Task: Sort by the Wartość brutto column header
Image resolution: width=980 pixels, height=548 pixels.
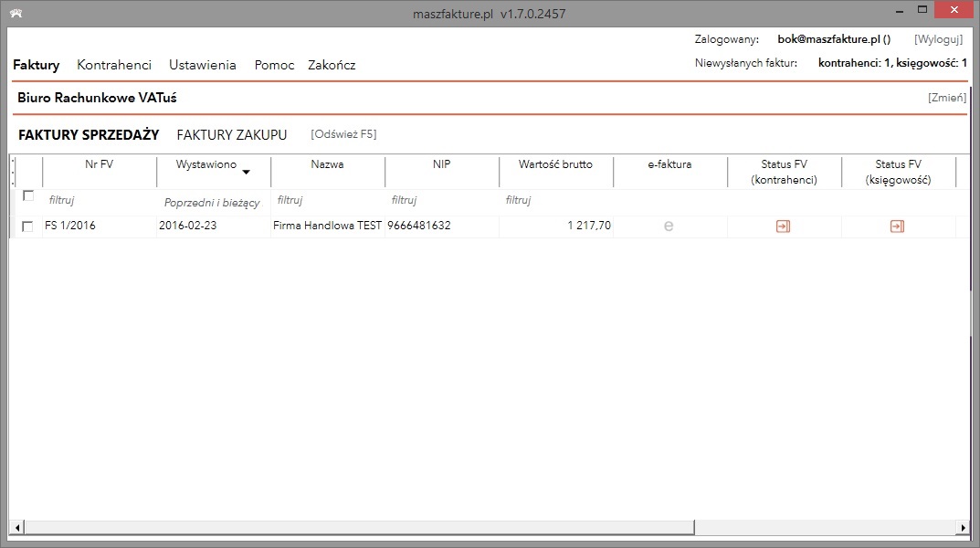Action: coord(555,172)
